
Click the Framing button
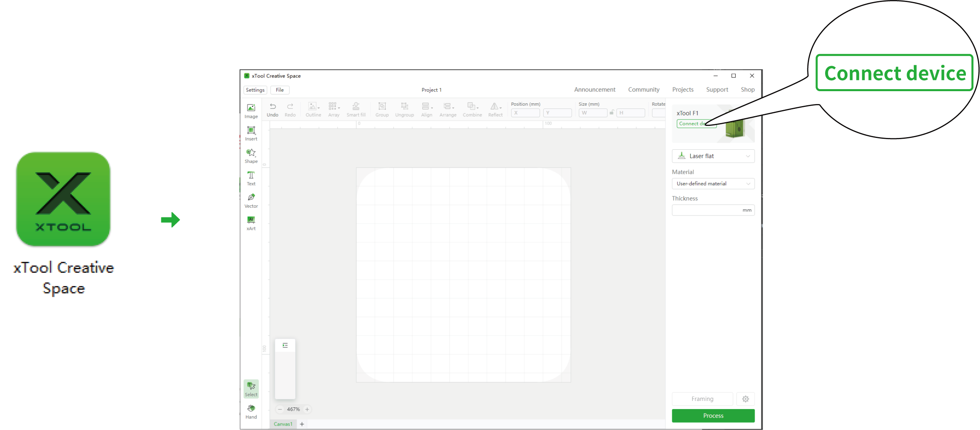coord(702,399)
